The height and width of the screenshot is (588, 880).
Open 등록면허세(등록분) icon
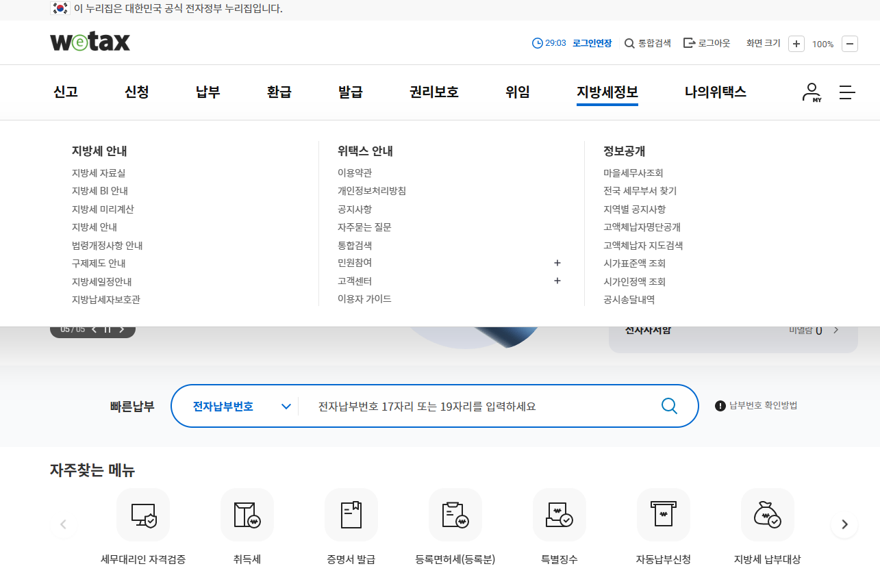pyautogui.click(x=455, y=515)
